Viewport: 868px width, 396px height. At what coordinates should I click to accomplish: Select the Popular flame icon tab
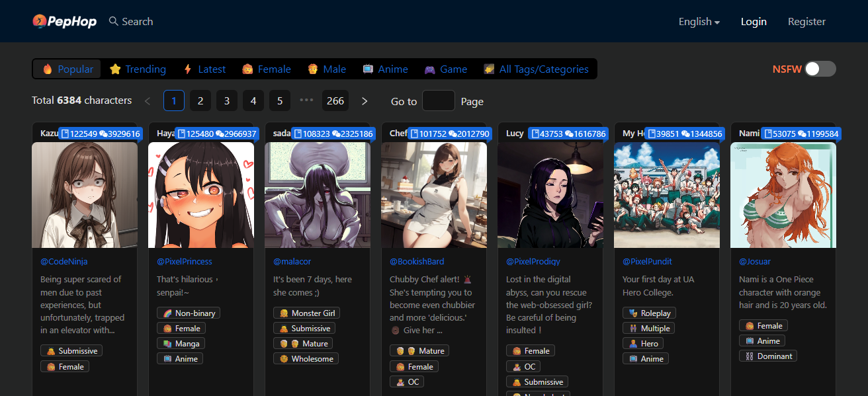tap(48, 69)
